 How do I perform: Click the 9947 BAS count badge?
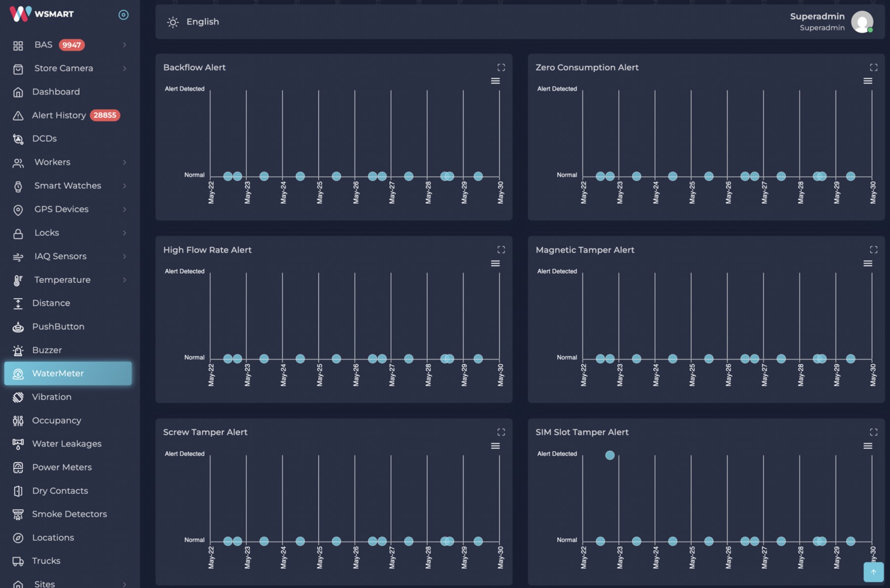pos(72,45)
